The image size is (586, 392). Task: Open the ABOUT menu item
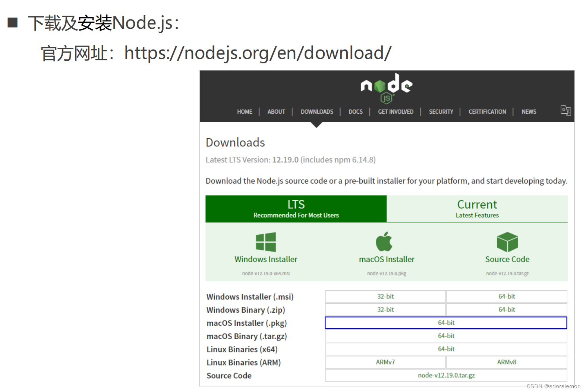pos(276,112)
